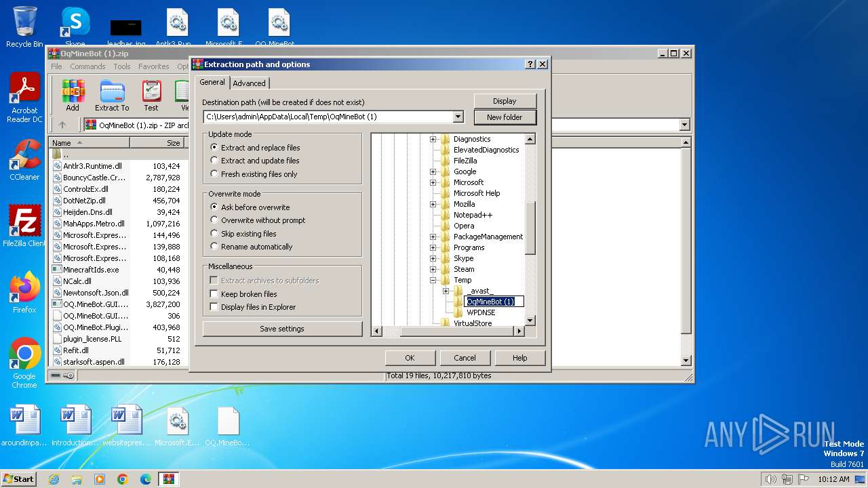Open OQ.MineBo file icon at desktop bottom
The height and width of the screenshot is (488, 868).
point(228,426)
